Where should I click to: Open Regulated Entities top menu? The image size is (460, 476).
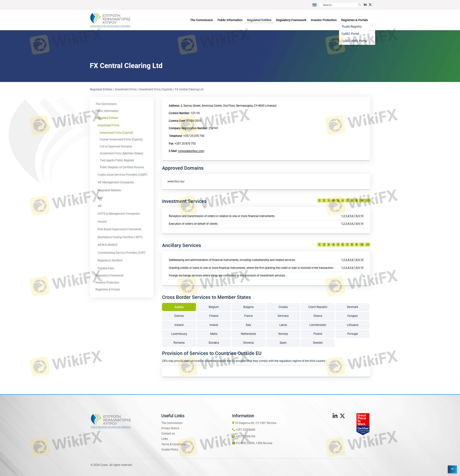pyautogui.click(x=259, y=20)
